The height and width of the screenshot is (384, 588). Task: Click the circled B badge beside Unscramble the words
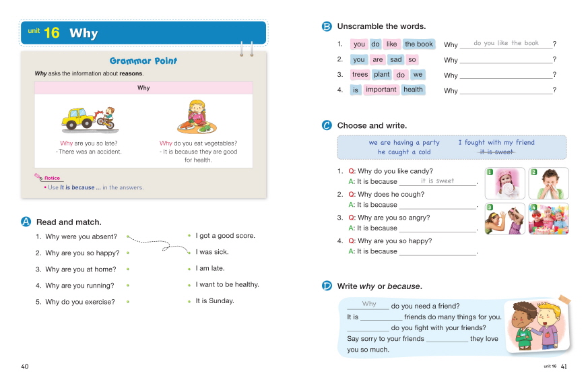pyautogui.click(x=327, y=26)
